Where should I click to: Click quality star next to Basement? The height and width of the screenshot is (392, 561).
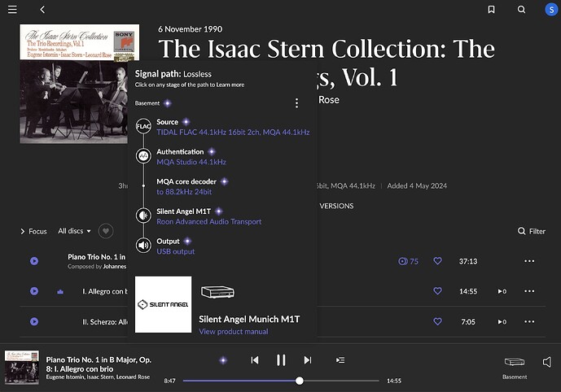(168, 103)
